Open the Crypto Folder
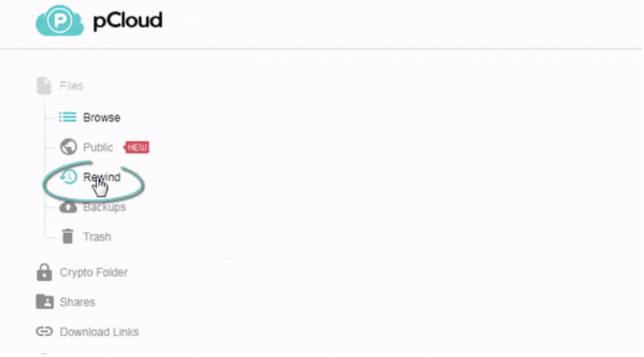The width and height of the screenshot is (644, 357). (x=94, y=272)
